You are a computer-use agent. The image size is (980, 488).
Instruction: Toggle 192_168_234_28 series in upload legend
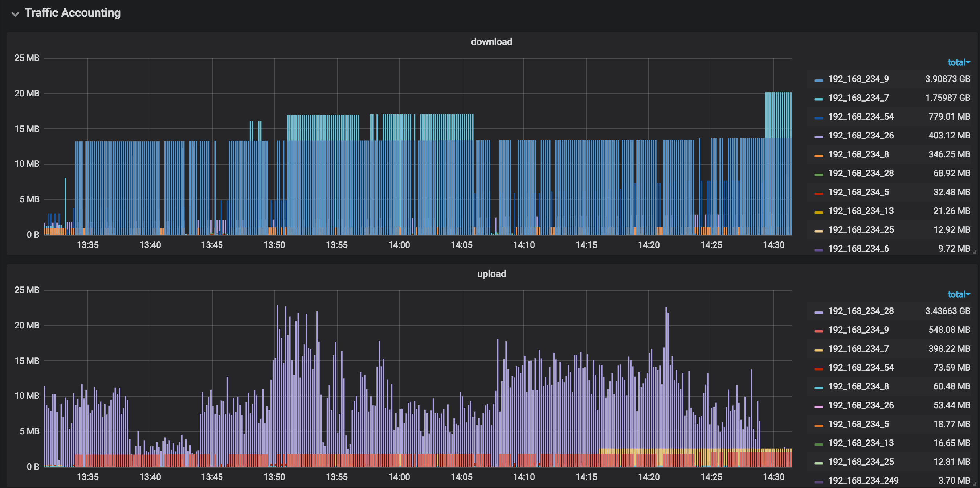[x=861, y=311]
